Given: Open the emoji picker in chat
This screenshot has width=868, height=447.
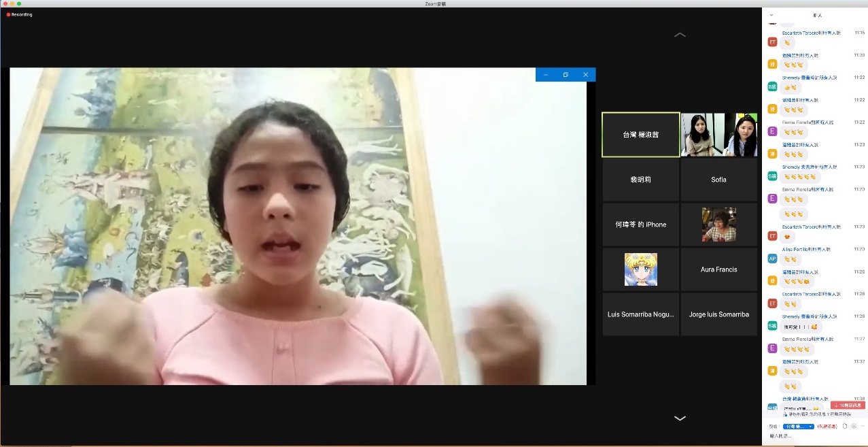Looking at the screenshot, I should 853,426.
